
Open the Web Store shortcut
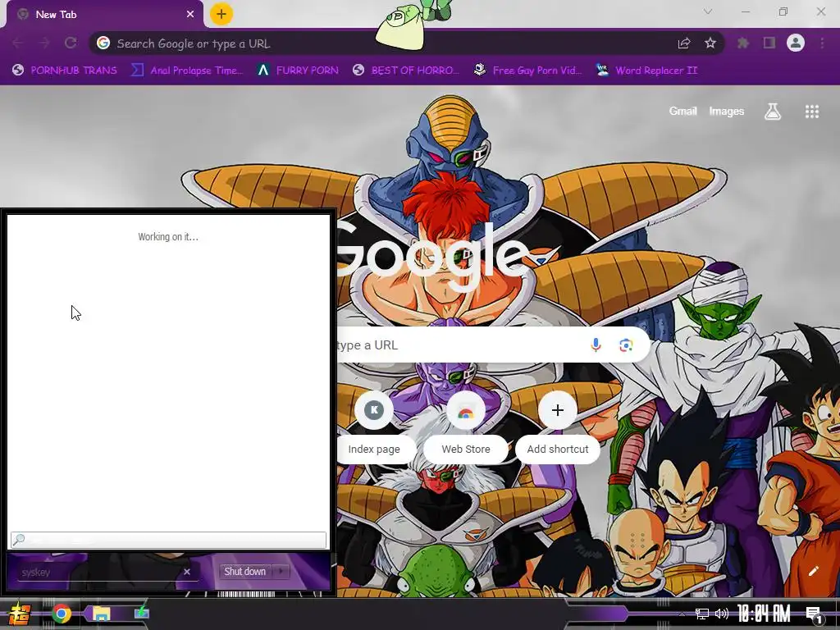pos(466,426)
